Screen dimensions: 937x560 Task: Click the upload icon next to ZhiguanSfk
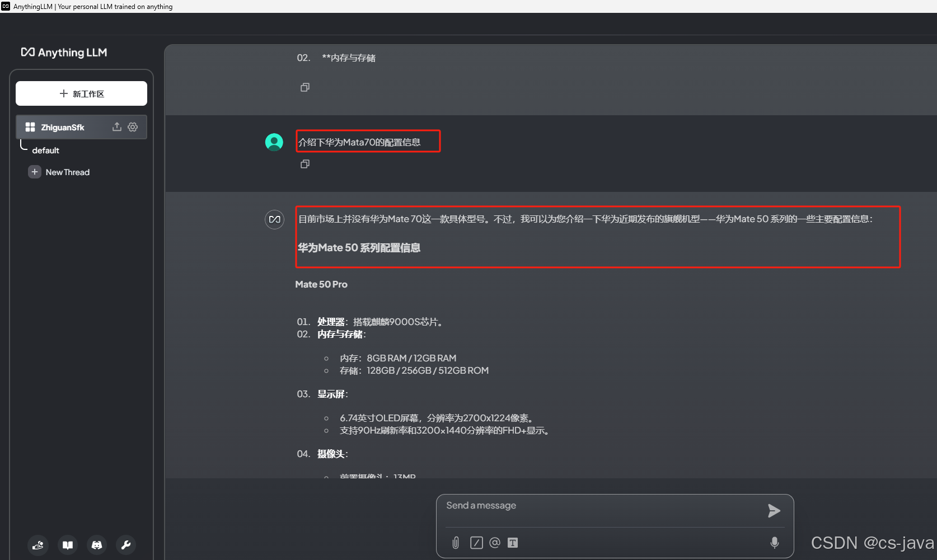tap(116, 127)
